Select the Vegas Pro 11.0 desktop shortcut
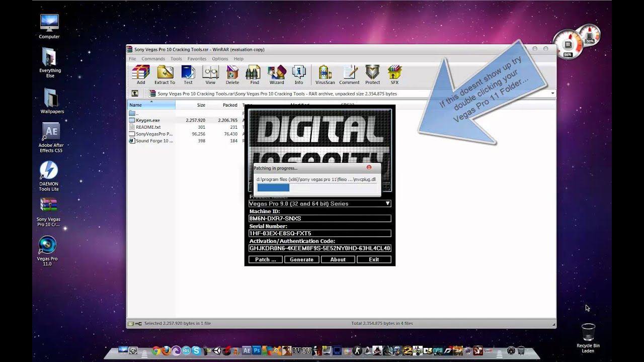644x362 pixels. (x=47, y=250)
